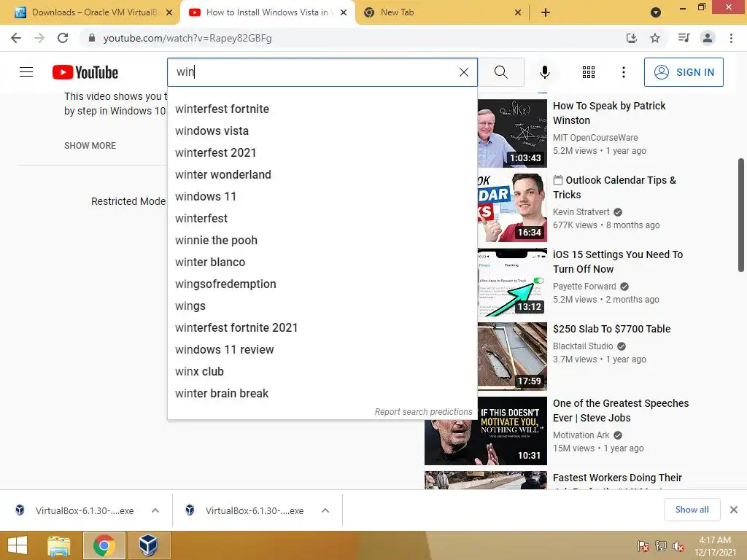Screen dimensions: 747x560
Task: Select suggestion "winter wonderland"
Action: point(322,175)
